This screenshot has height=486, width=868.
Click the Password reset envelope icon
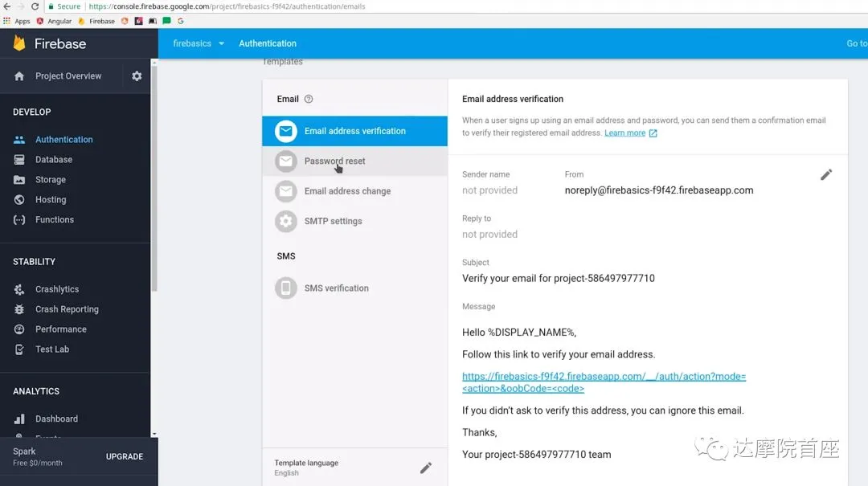(x=285, y=161)
